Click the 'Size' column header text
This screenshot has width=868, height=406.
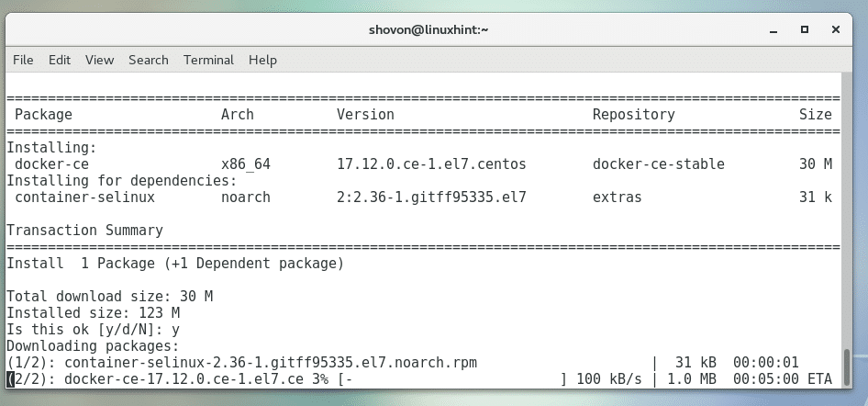click(x=816, y=115)
